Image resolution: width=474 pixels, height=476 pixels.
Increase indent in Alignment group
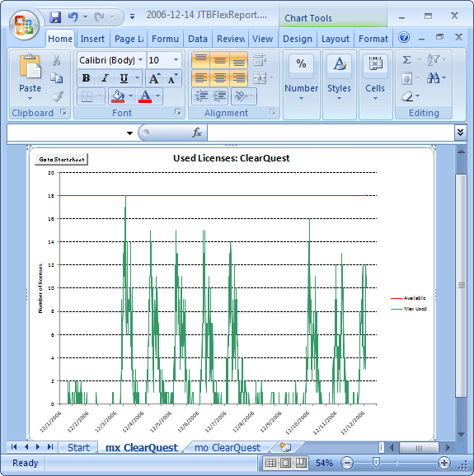219,96
